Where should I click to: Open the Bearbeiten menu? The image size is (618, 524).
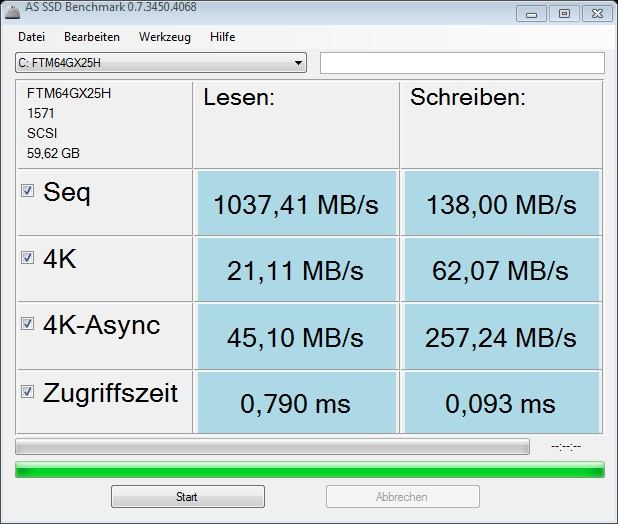coord(92,37)
